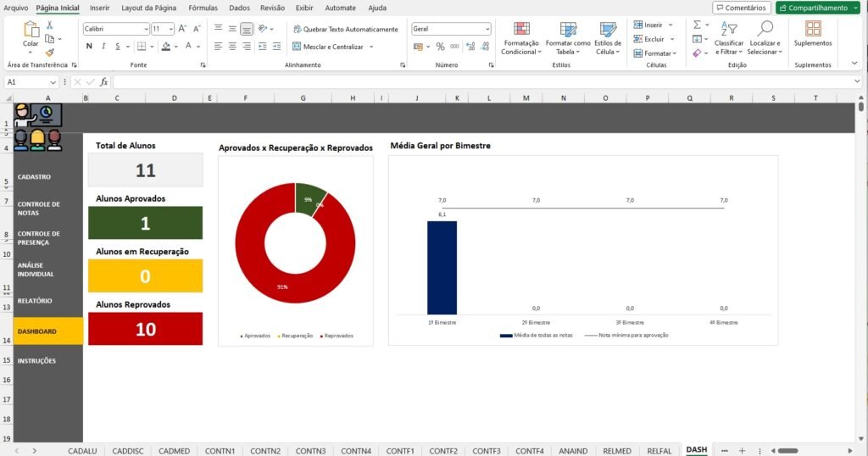Increase font size with the larger A icon
Image resolution: width=868 pixels, height=456 pixels.
click(182, 29)
